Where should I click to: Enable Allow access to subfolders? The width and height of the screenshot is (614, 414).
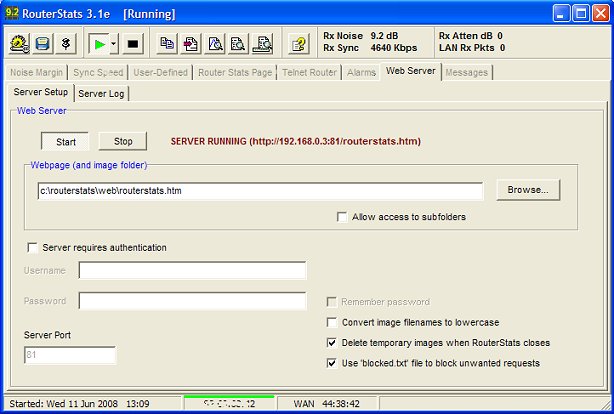(x=343, y=217)
